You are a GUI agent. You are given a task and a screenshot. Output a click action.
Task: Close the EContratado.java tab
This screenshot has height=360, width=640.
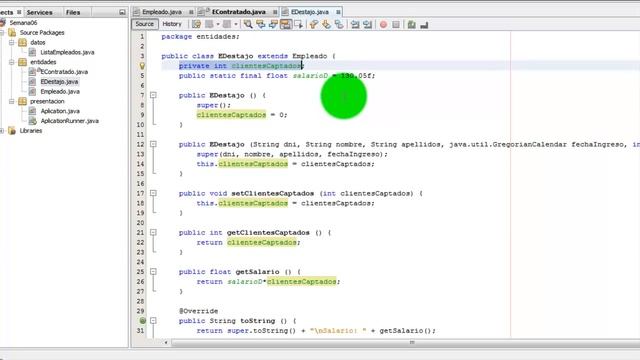pyautogui.click(x=275, y=12)
